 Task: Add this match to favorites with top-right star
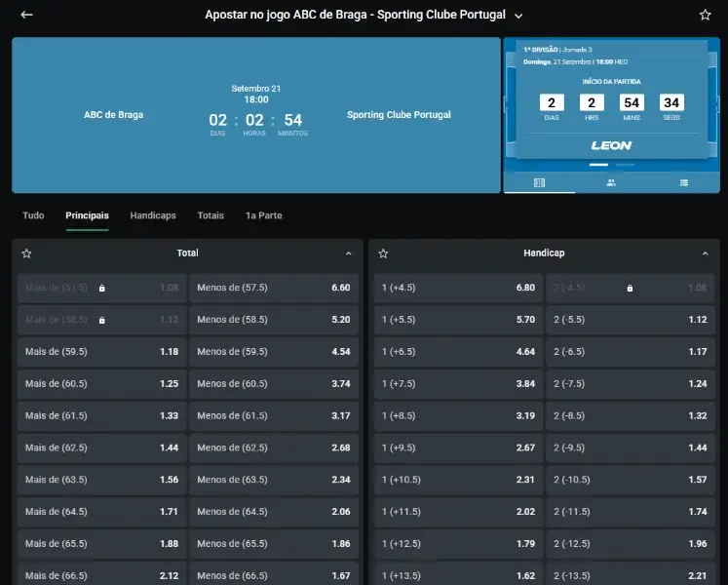pos(706,15)
